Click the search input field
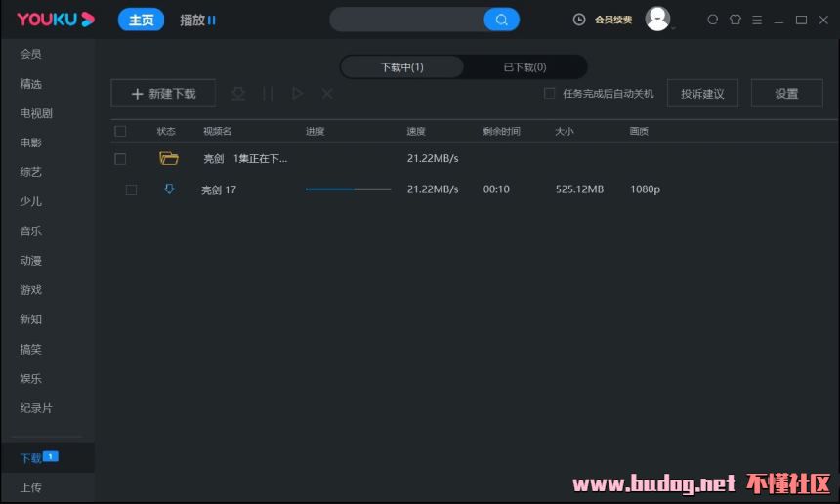Image resolution: width=840 pixels, height=504 pixels. pos(406,20)
